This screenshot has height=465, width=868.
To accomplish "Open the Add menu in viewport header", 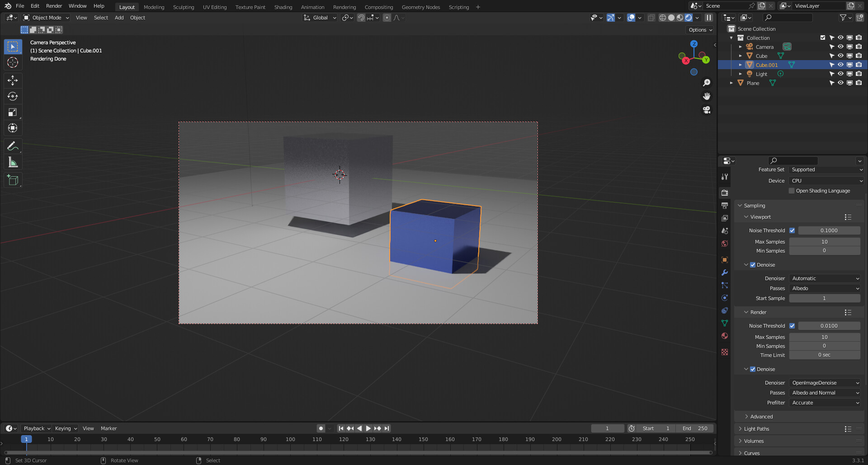I will tap(119, 18).
